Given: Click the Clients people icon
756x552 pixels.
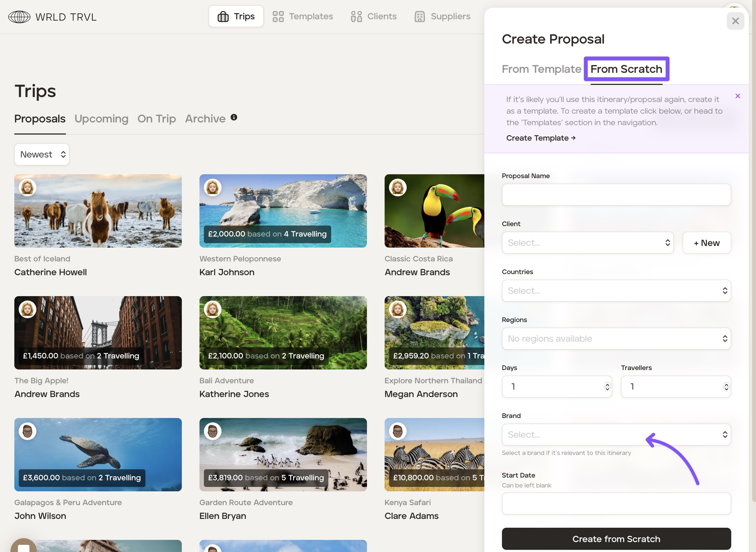Looking at the screenshot, I should (x=356, y=16).
